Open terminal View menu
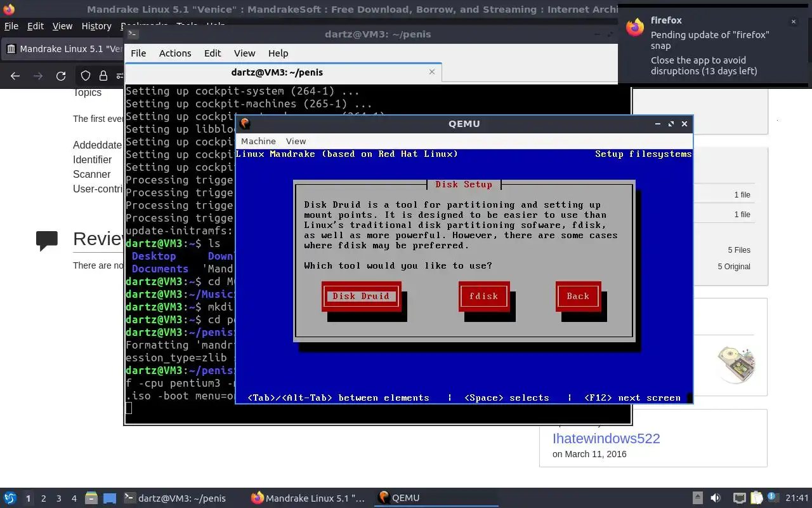 coord(244,53)
